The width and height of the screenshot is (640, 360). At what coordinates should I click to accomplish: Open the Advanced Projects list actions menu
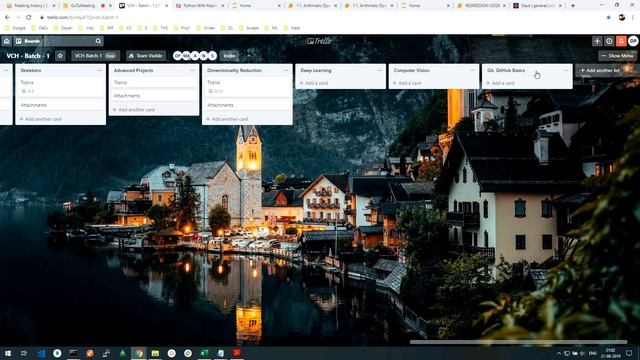(193, 70)
